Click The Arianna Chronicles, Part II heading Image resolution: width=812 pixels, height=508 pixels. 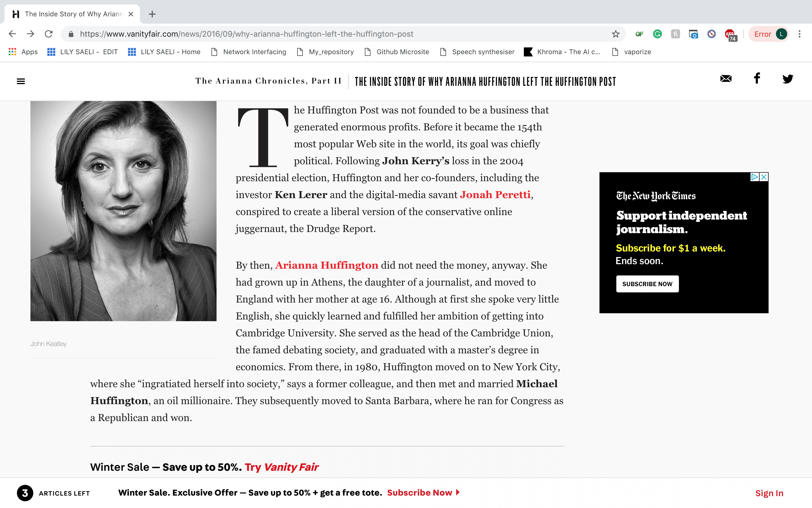click(x=268, y=81)
